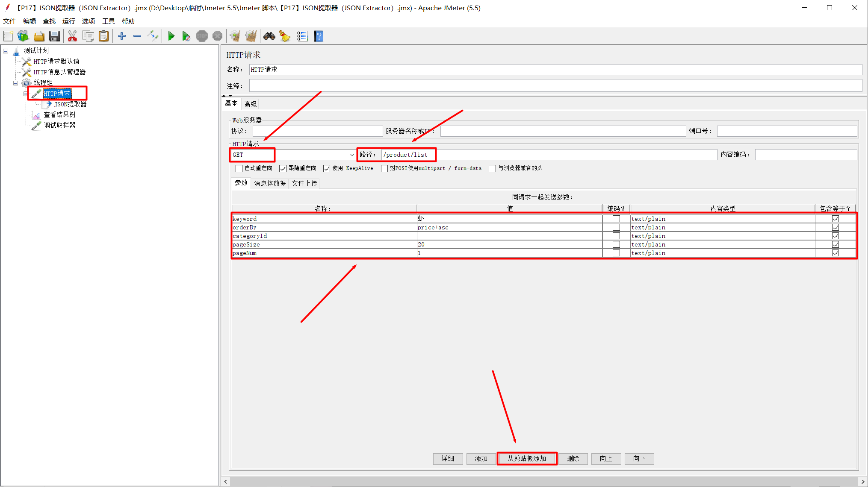Click the 向上 button
Screen dimensions: 868x487
click(606, 459)
